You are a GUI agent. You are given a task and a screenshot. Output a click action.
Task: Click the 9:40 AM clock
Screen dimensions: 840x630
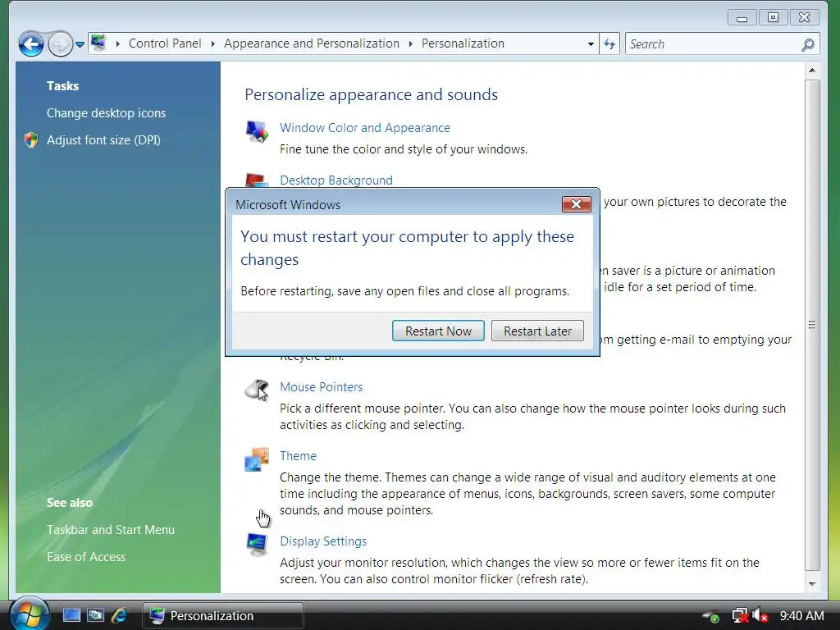(801, 616)
